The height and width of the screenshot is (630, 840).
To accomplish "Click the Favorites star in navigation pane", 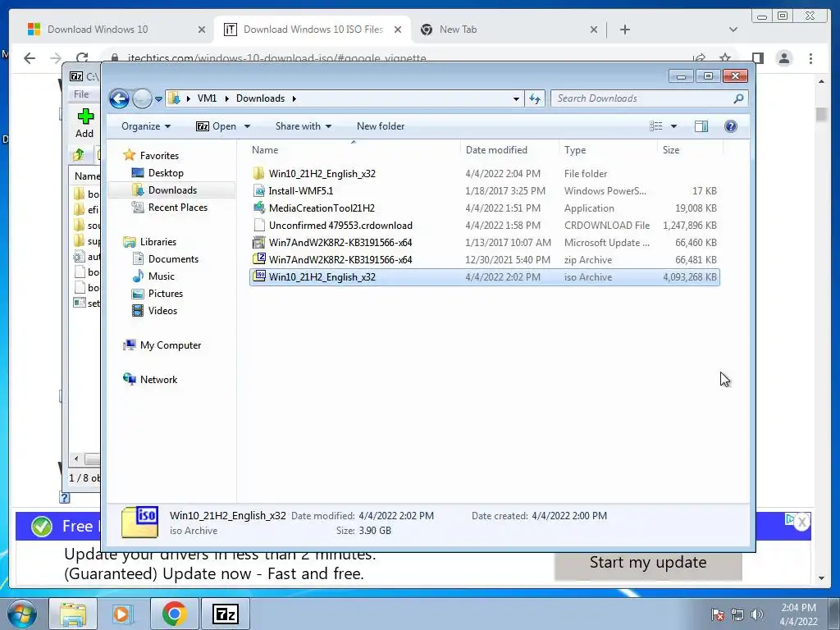I will pos(129,155).
